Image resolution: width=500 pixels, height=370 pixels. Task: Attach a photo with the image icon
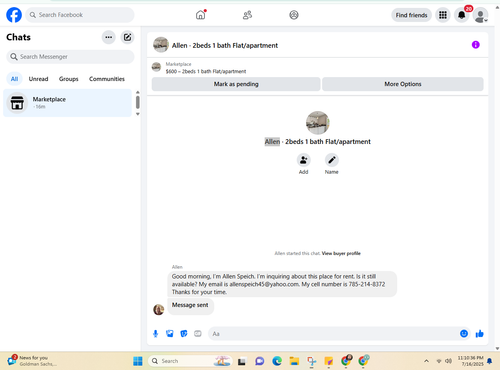(170, 334)
